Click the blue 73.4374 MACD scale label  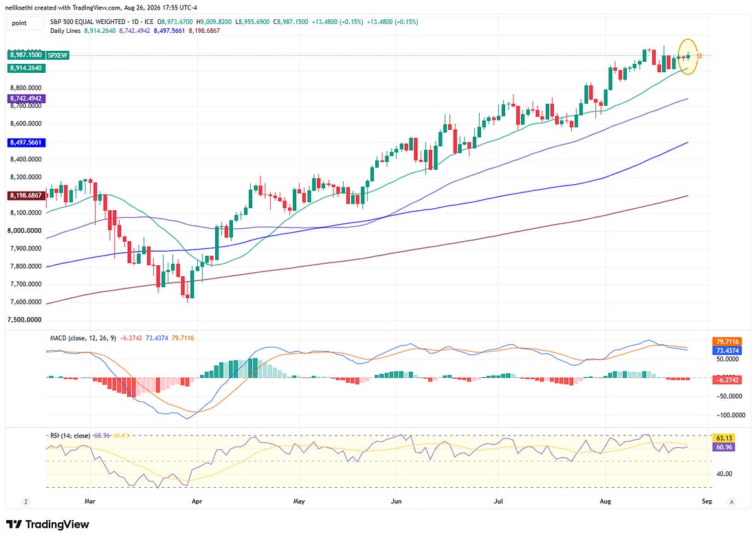point(728,351)
